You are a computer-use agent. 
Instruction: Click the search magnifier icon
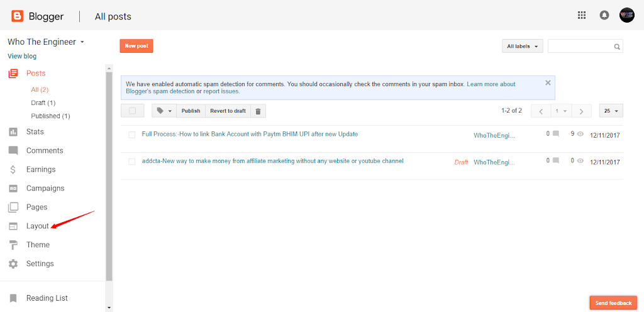tap(617, 47)
